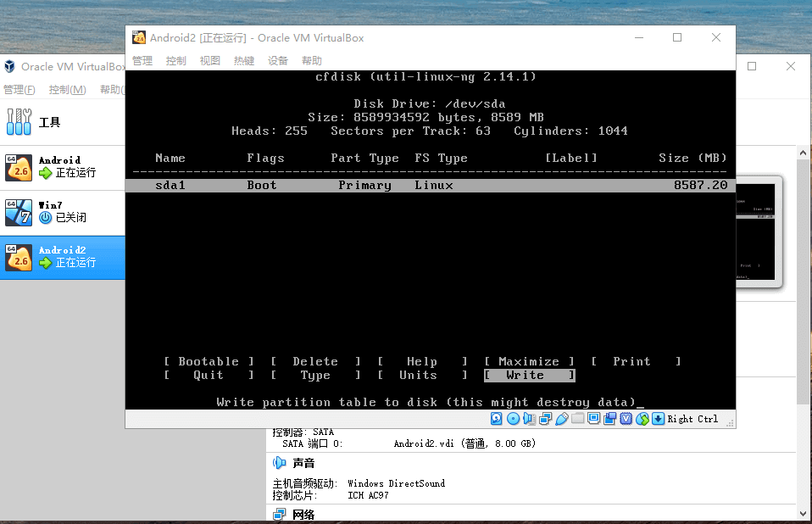Click the USB device status icon

pyautogui.click(x=561, y=419)
